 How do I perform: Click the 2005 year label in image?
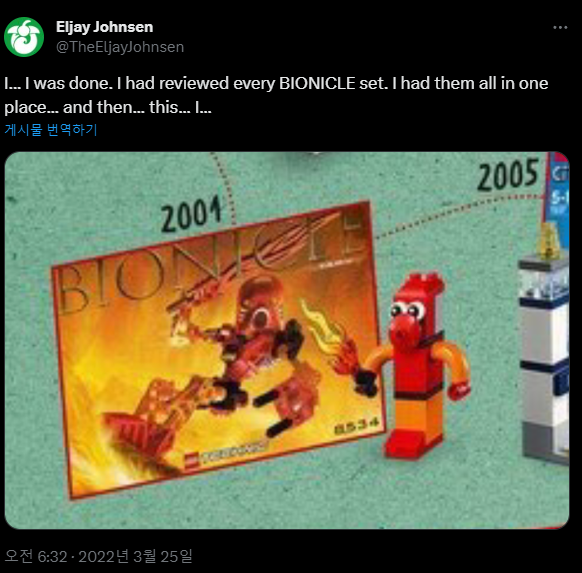click(x=507, y=174)
